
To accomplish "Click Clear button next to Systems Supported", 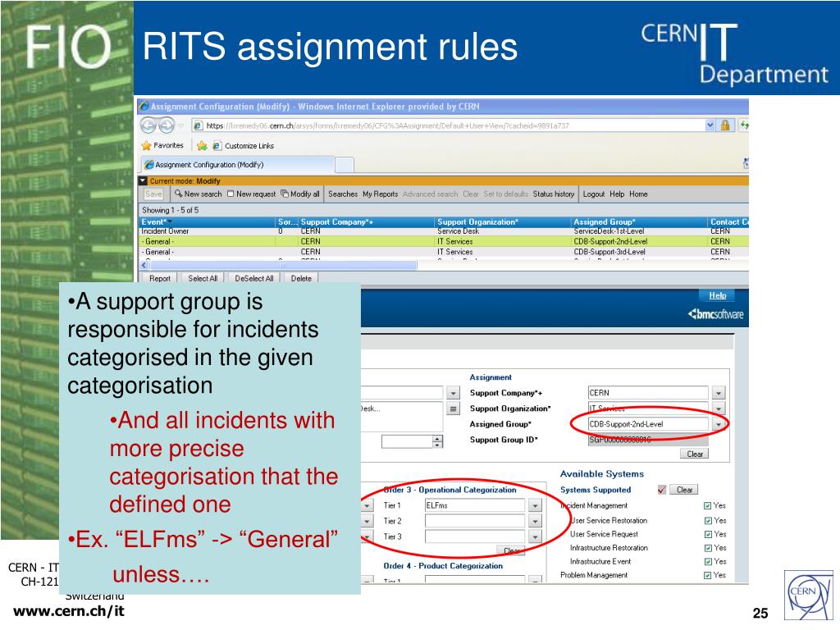I will tap(684, 490).
